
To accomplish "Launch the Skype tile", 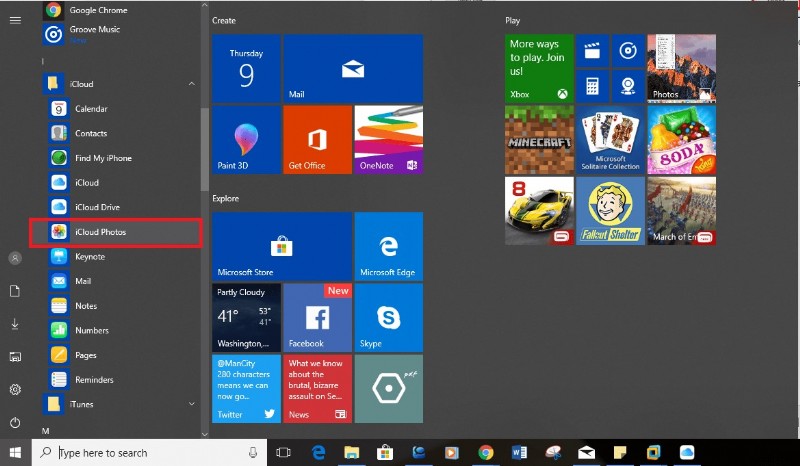I will pyautogui.click(x=389, y=317).
